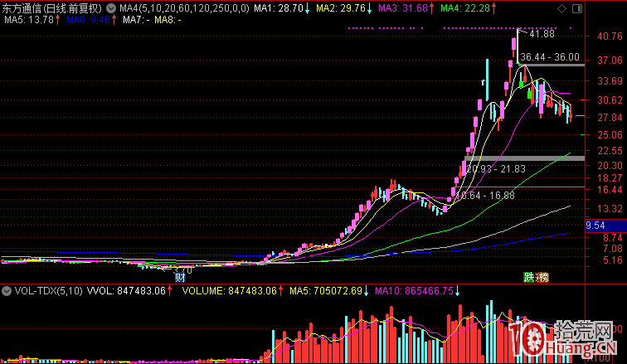The width and height of the screenshot is (627, 364).
Task: Open the green 跌 marker icon
Action: click(x=529, y=277)
